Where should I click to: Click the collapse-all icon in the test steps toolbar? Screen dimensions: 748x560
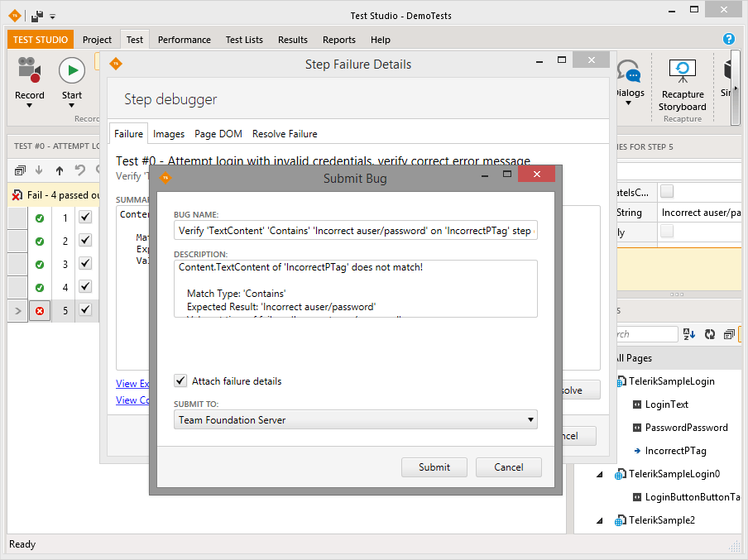tap(20, 170)
